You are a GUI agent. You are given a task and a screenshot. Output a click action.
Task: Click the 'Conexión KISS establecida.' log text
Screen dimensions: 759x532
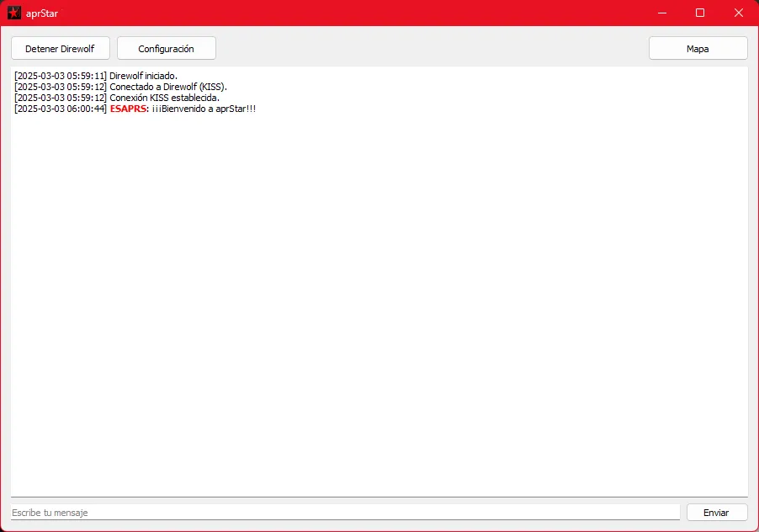click(164, 98)
